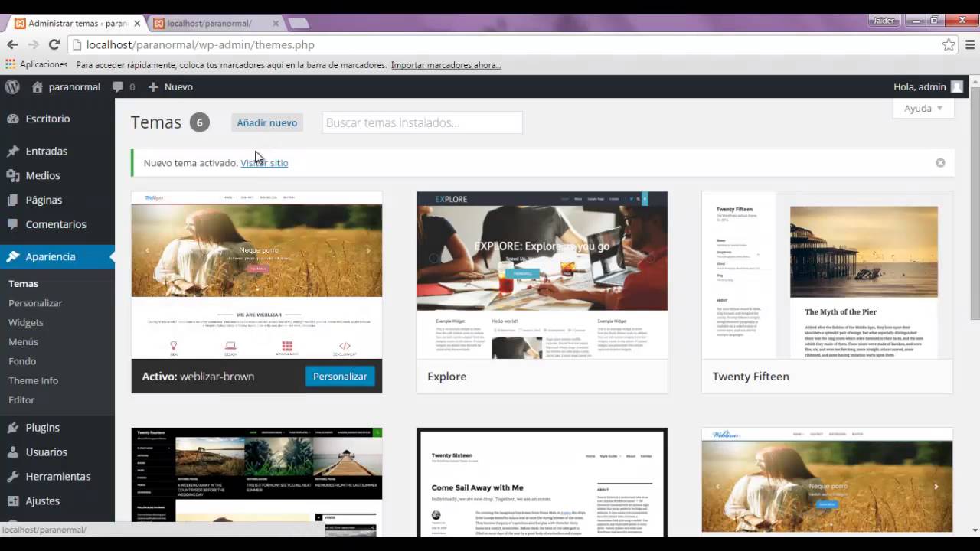980x551 pixels.
Task: Open the Escritorio dashboard menu
Action: [x=47, y=119]
